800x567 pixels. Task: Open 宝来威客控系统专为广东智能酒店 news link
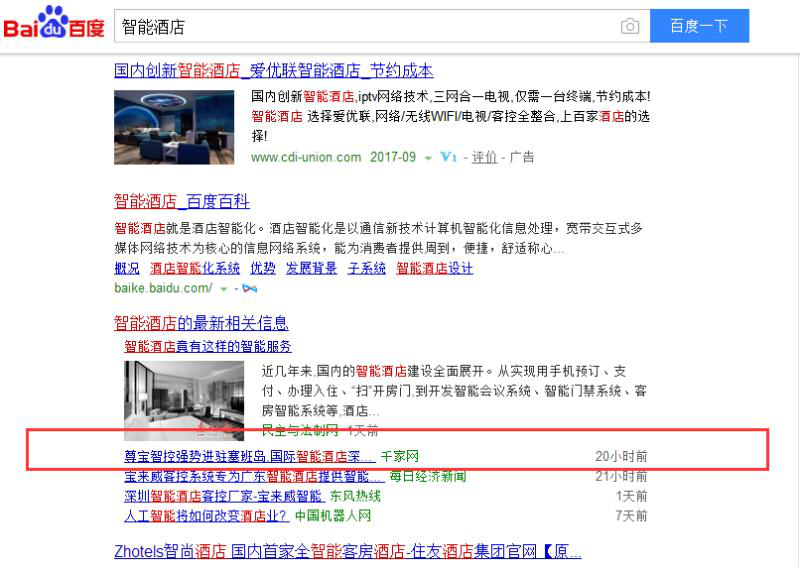pos(254,476)
